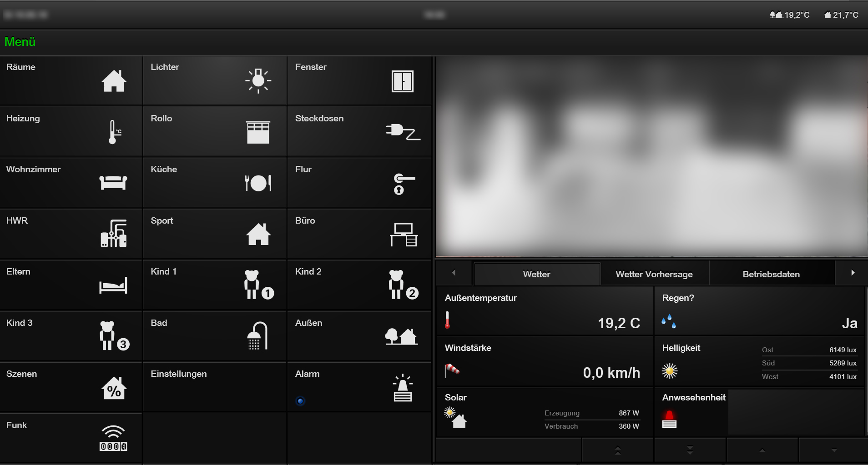Click the solar house icon under Solar
Screen dimensions: 868x465
pos(455,418)
